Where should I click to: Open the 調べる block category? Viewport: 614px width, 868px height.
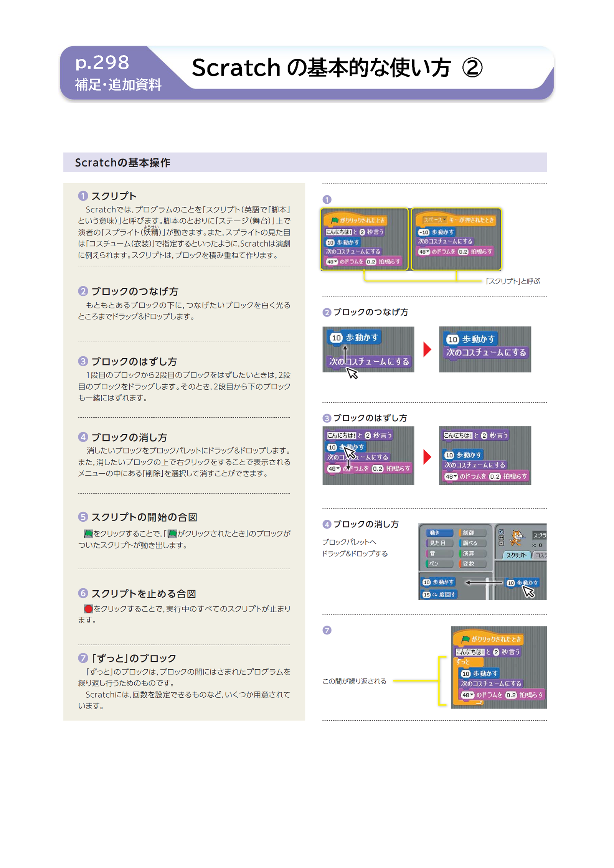click(472, 543)
